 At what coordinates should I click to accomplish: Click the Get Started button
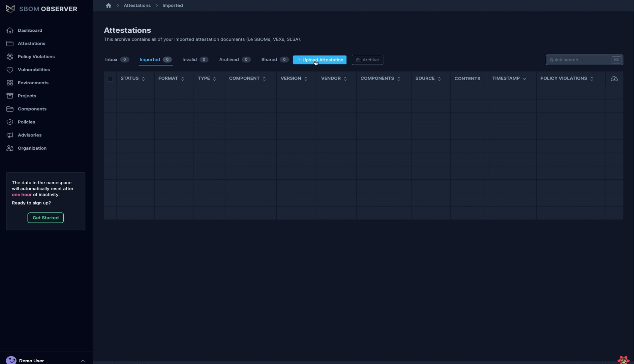[46, 218]
